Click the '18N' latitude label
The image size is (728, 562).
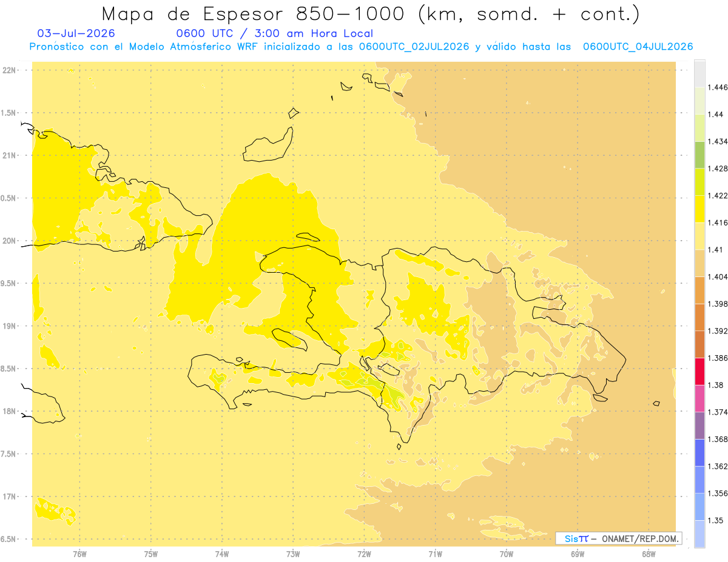pos(10,411)
